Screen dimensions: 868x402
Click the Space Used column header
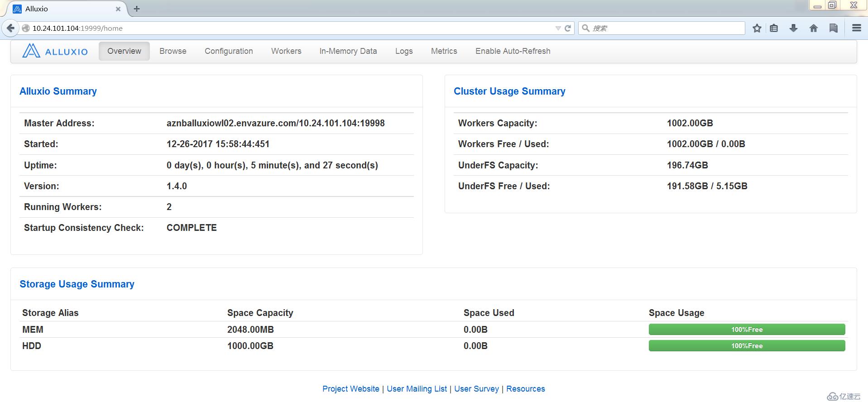pos(489,313)
